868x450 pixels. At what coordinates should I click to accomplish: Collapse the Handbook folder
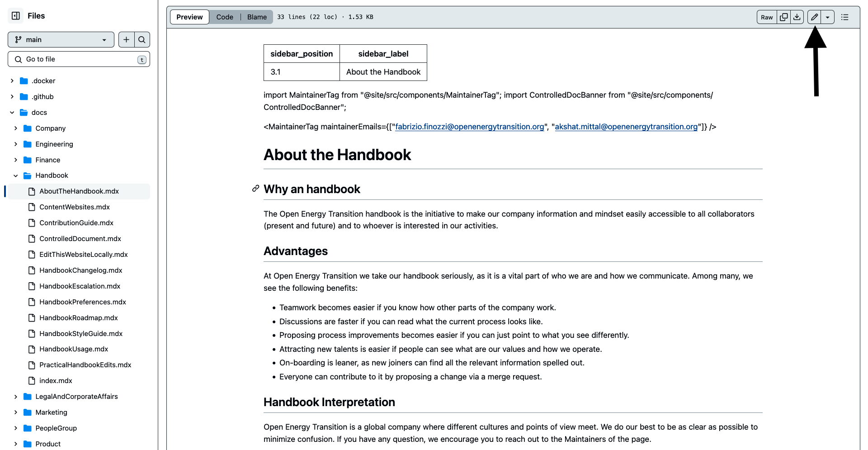[16, 175]
